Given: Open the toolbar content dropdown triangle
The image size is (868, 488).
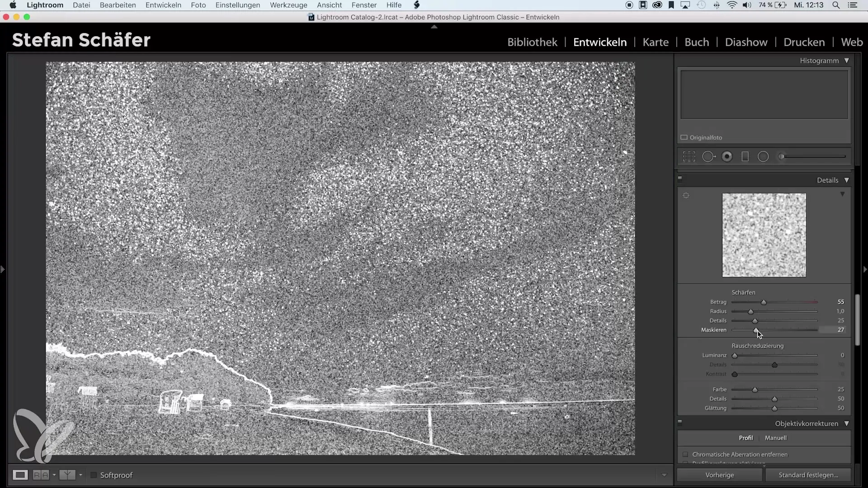Looking at the screenshot, I should point(664,475).
